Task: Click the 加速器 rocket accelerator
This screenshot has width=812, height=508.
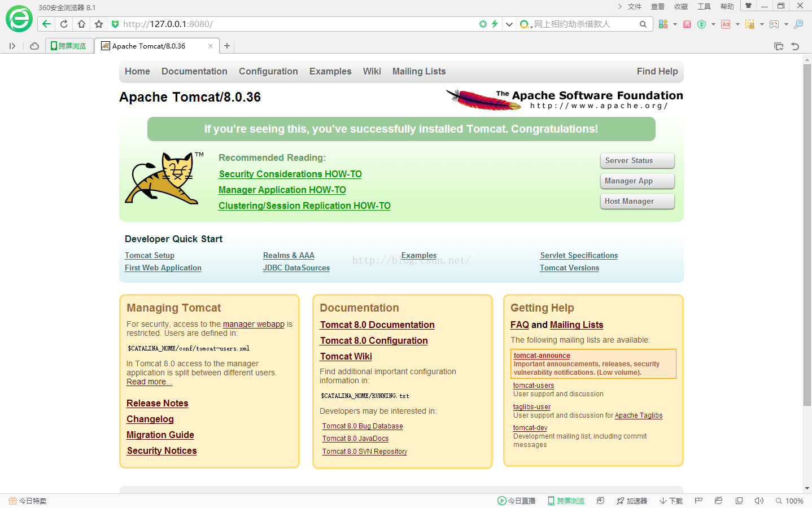Action: coord(632,501)
